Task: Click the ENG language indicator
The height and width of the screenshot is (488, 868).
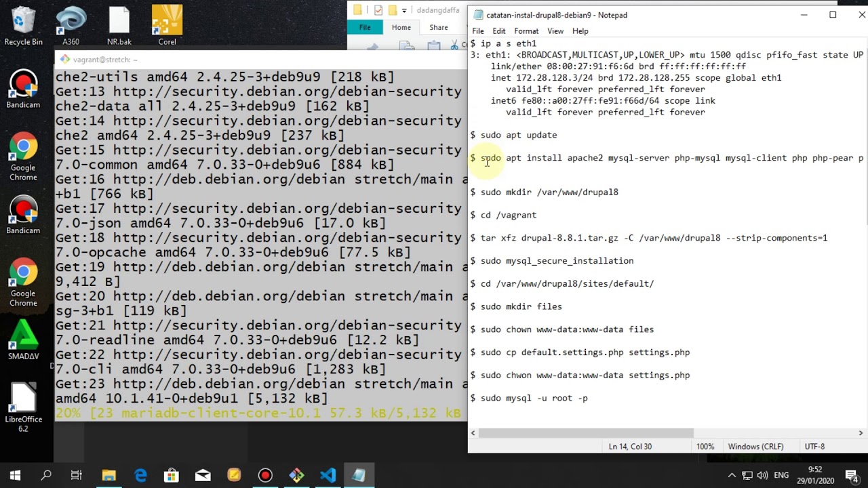Action: pyautogui.click(x=781, y=476)
